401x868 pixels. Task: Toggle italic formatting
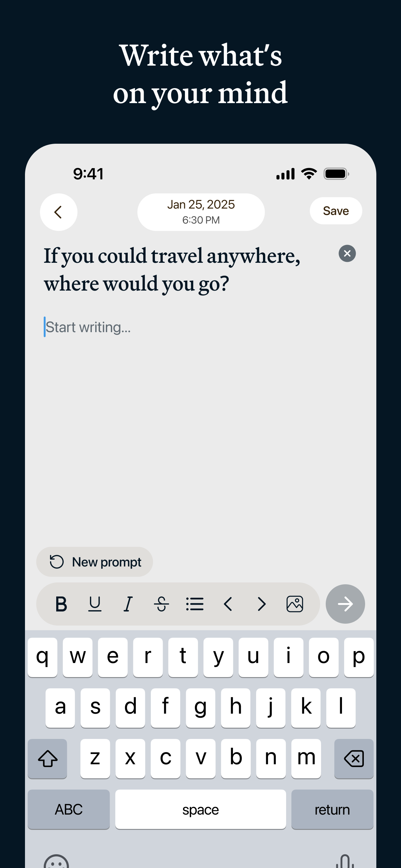tap(128, 604)
